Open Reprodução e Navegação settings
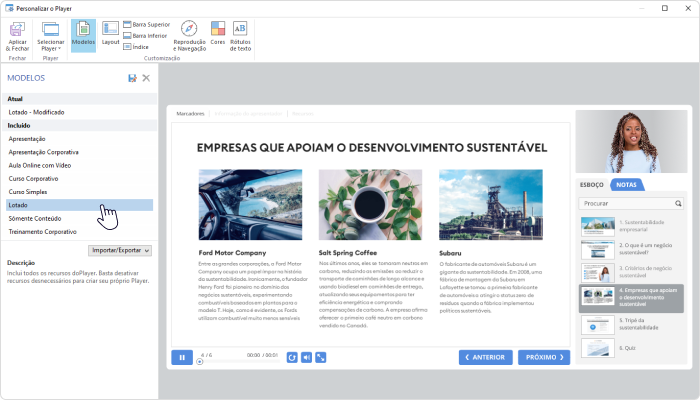 pyautogui.click(x=189, y=36)
